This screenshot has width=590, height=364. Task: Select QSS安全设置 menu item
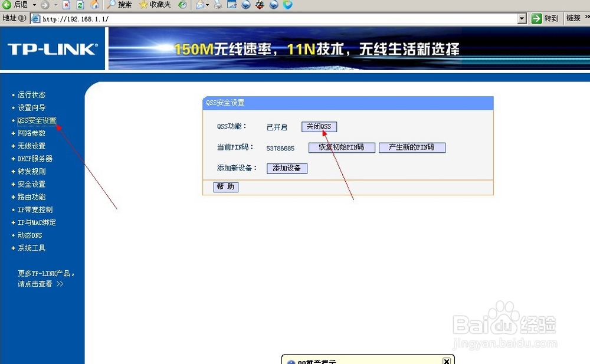point(37,120)
